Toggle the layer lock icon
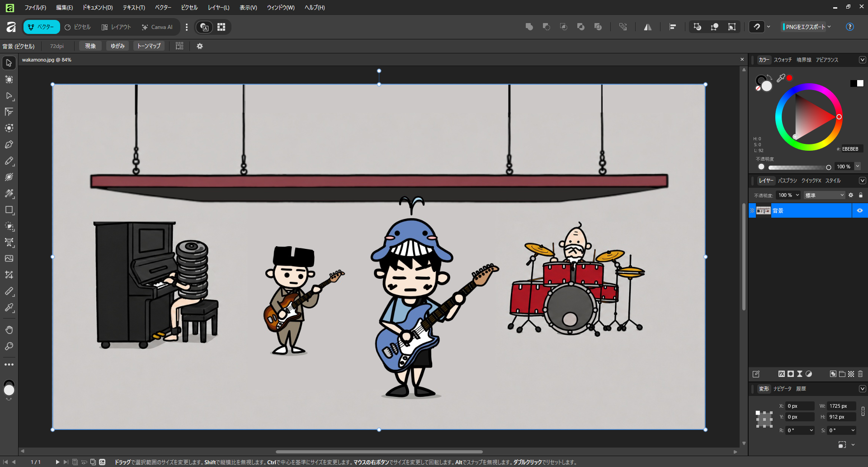868x467 pixels. (861, 195)
